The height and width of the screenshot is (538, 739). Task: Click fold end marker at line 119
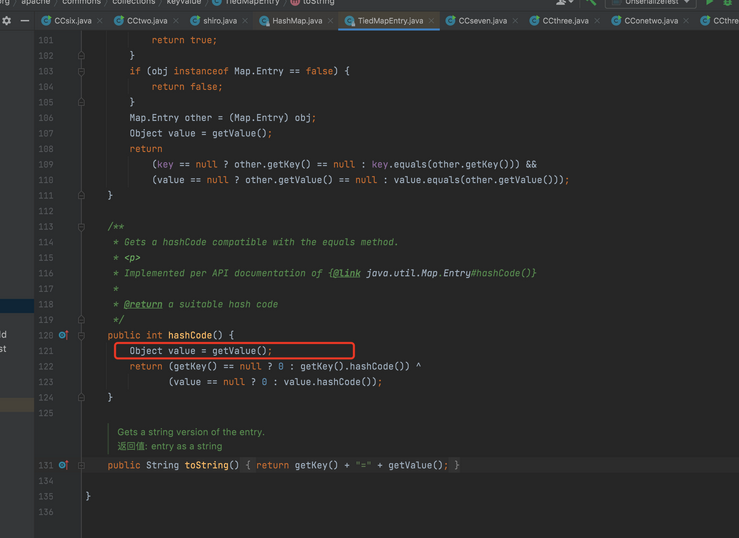(81, 319)
